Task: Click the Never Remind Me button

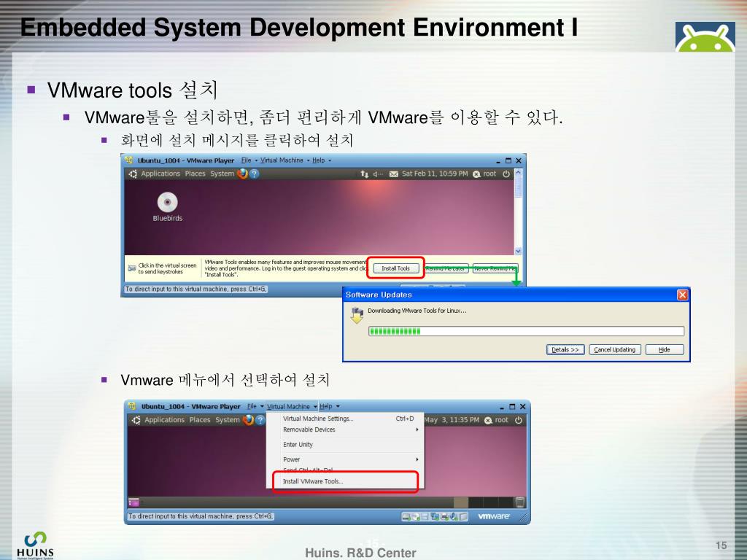Action: coord(495,268)
